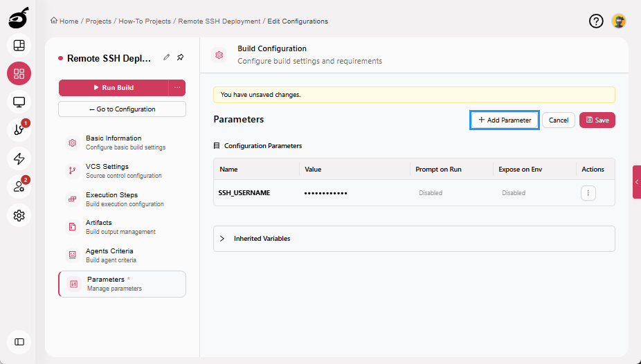Open the Agents Criteria section
The image size is (641, 364).
point(122,255)
